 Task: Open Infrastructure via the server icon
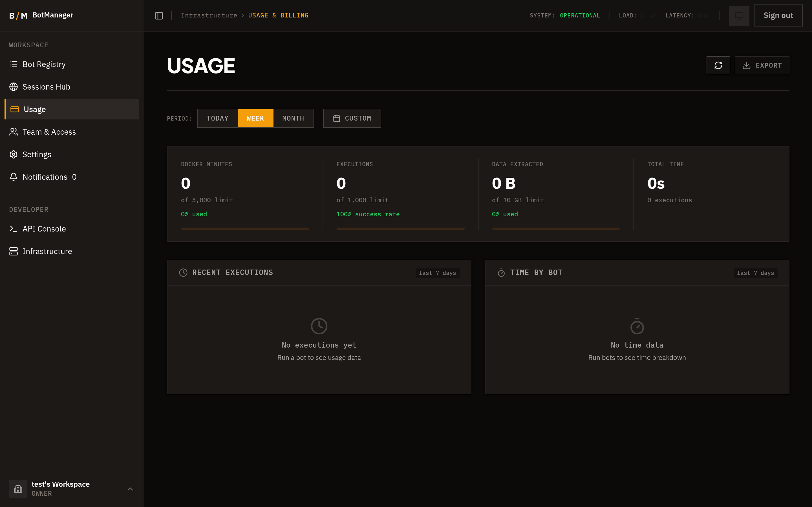tap(14, 251)
